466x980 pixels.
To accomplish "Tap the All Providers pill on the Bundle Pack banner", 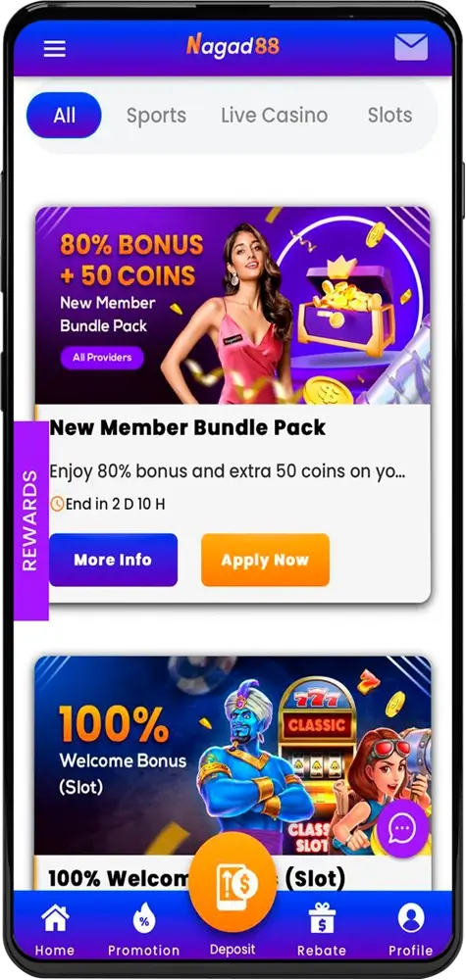I will (x=102, y=358).
